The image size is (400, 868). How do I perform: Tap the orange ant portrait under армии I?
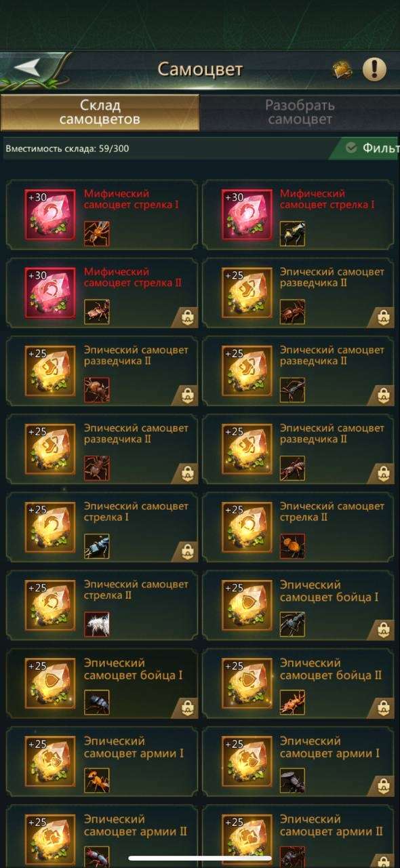[x=96, y=779]
